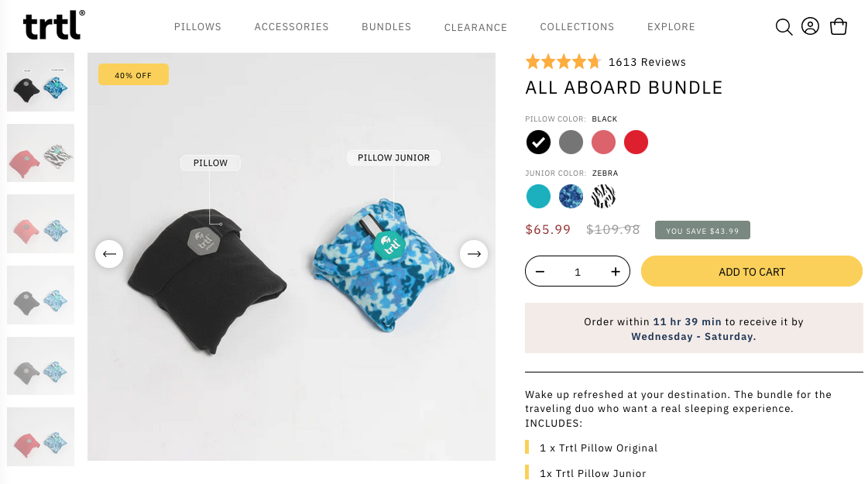Add the bundle to cart
This screenshot has height=484, width=868.
[751, 271]
